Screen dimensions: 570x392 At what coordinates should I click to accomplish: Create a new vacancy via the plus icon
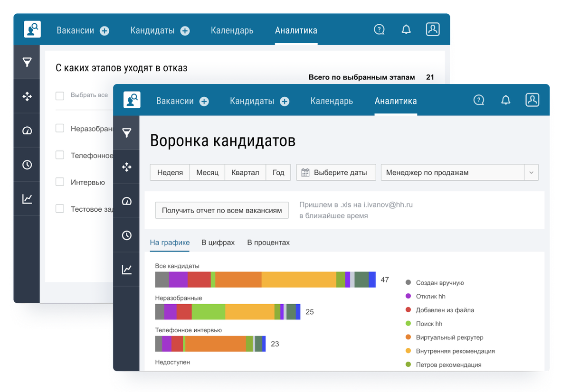point(204,101)
